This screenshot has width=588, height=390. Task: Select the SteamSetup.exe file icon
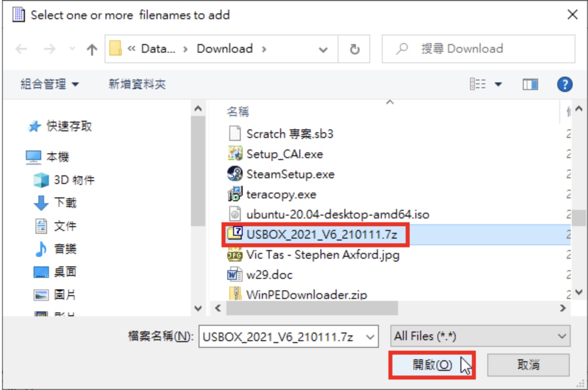point(235,174)
